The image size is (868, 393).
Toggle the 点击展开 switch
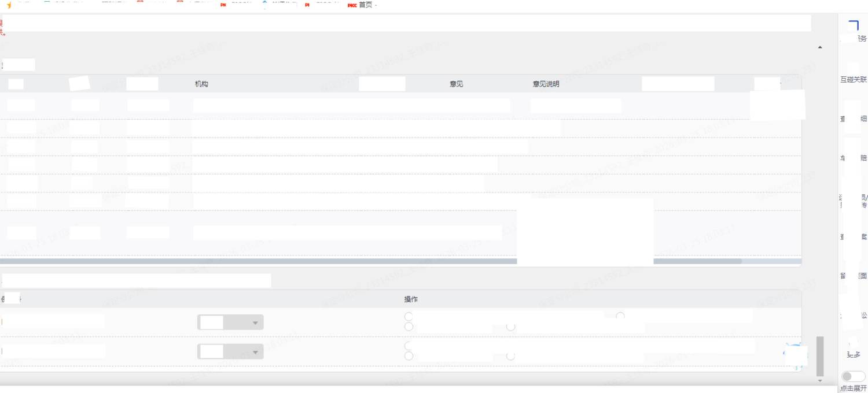[853, 376]
